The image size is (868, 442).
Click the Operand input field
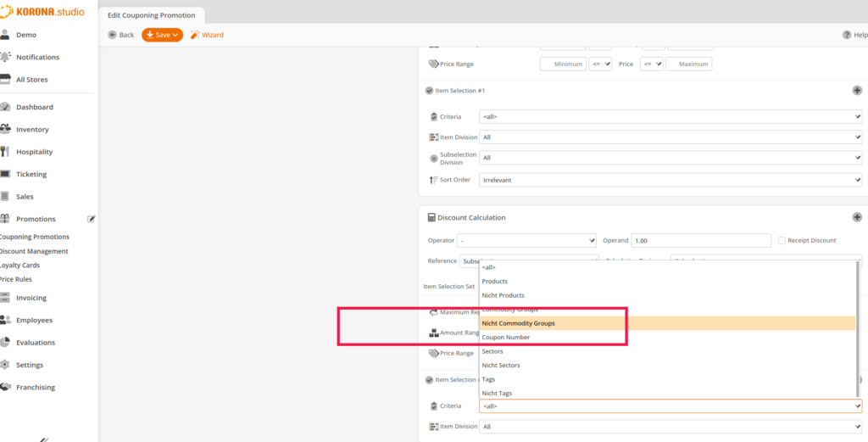(701, 240)
